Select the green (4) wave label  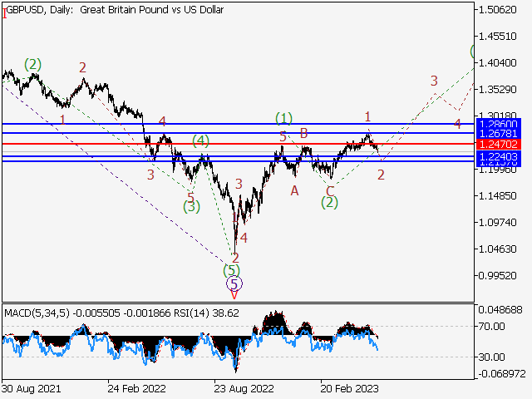coord(200,140)
